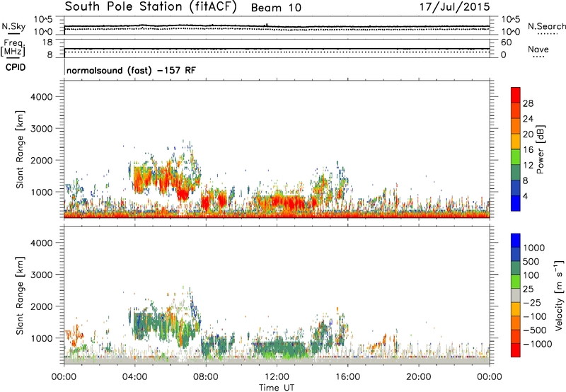Image resolution: width=566 pixels, height=392 pixels.
Task: Click the '20:00' time tick label
Action: 419,377
